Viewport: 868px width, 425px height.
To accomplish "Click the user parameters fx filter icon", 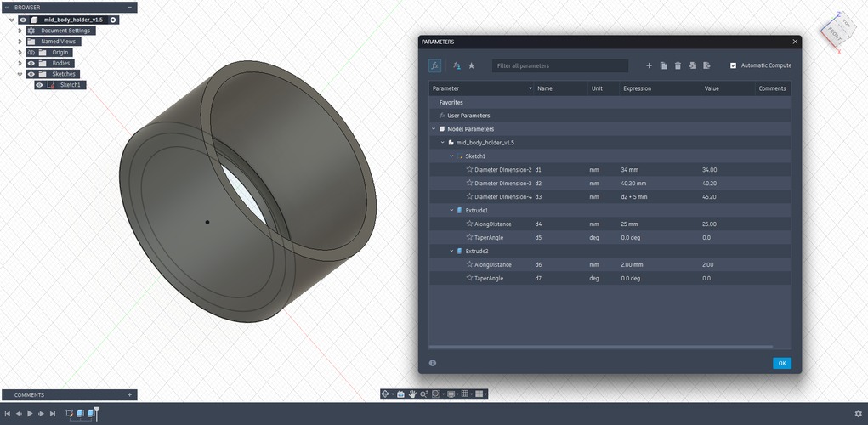I will click(457, 65).
